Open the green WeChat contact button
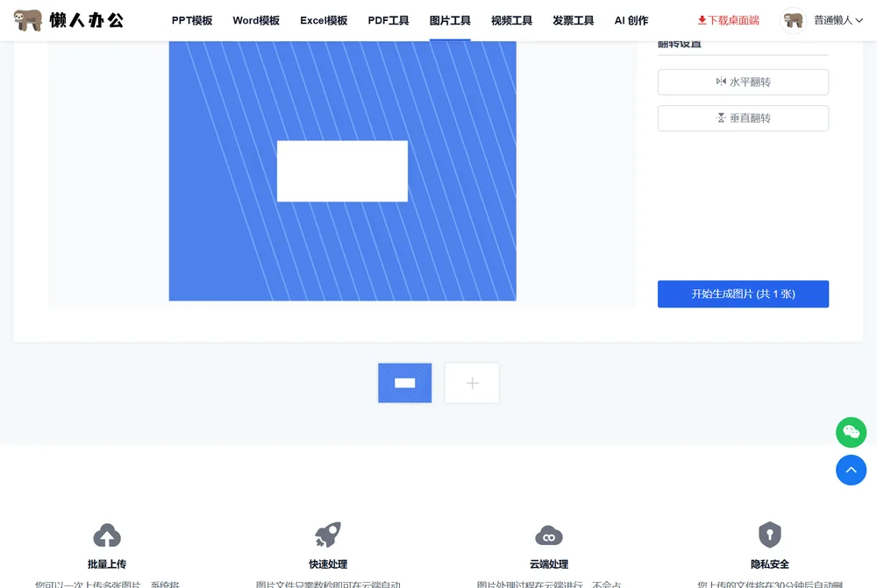The image size is (877, 588). click(x=852, y=432)
